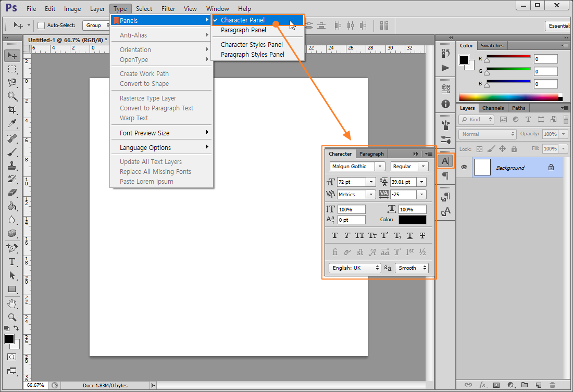The width and height of the screenshot is (573, 392).
Task: Choose Paragraph Panel from submenu
Action: tap(243, 30)
